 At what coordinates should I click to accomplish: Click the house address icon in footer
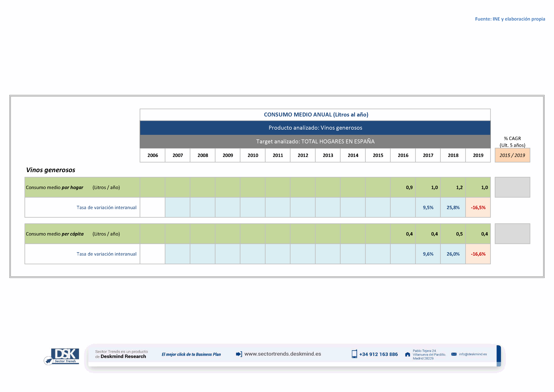(x=408, y=354)
